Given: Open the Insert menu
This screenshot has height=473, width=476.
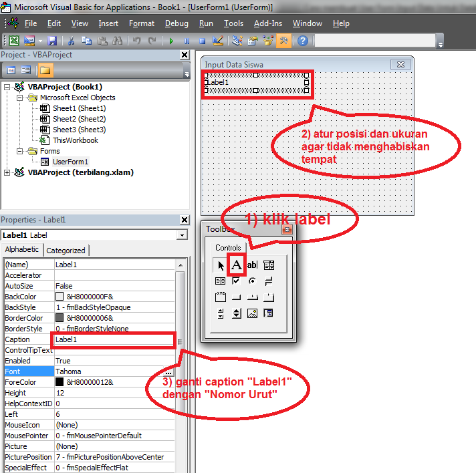Looking at the screenshot, I should click(x=108, y=23).
